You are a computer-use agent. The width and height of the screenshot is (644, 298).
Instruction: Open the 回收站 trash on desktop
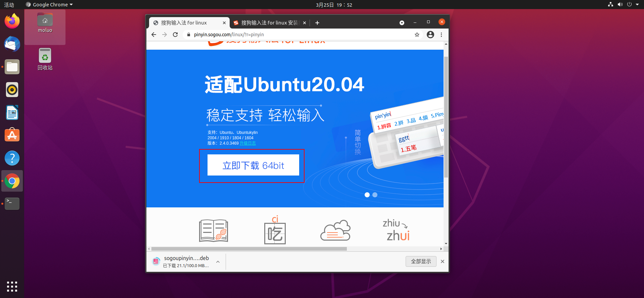45,59
